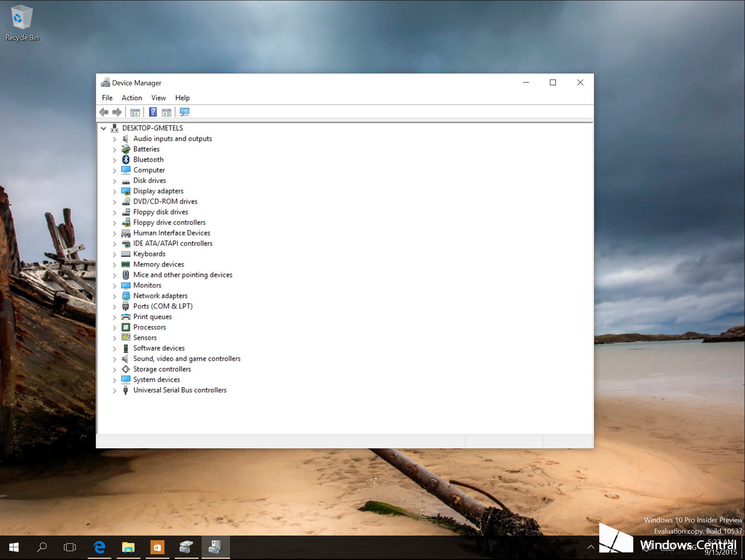Viewport: 745px width, 560px height.
Task: Maximize the Device Manager window
Action: (x=553, y=82)
